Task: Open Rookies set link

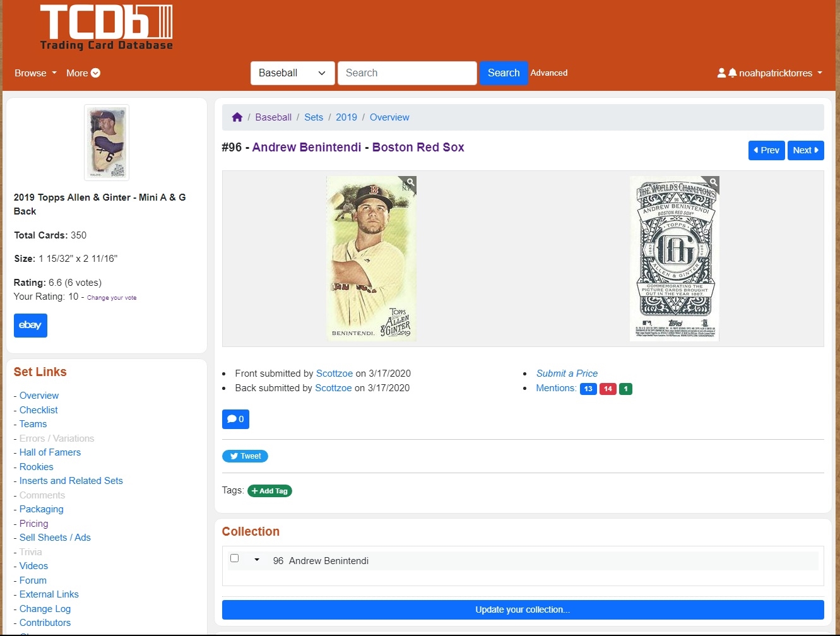Action: coord(36,467)
